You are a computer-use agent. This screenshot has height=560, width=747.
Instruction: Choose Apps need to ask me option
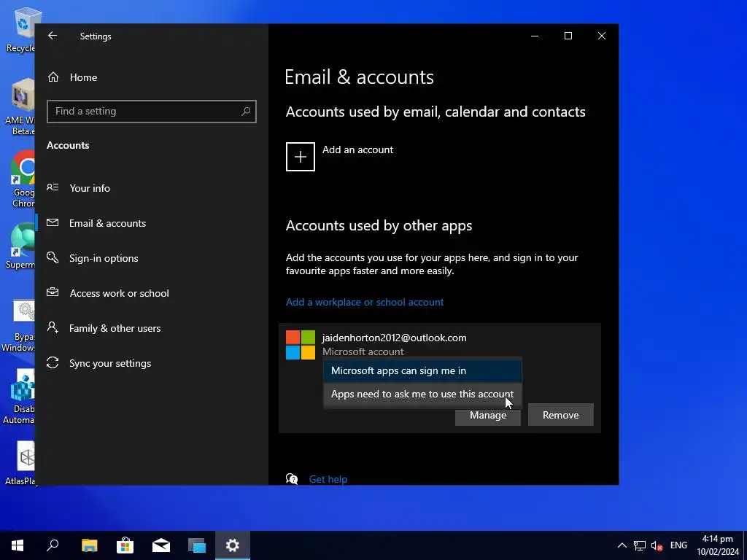click(422, 394)
